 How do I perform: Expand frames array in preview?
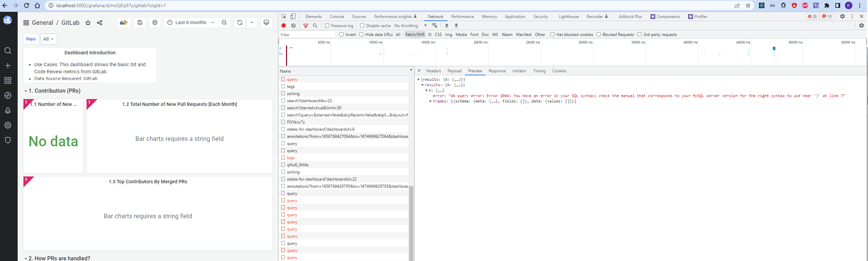click(430, 101)
